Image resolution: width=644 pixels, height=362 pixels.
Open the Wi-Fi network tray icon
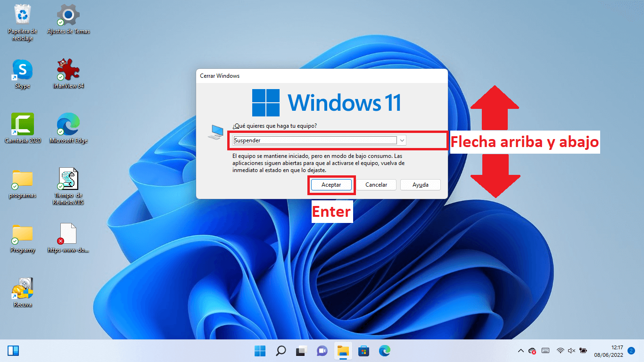click(x=561, y=351)
